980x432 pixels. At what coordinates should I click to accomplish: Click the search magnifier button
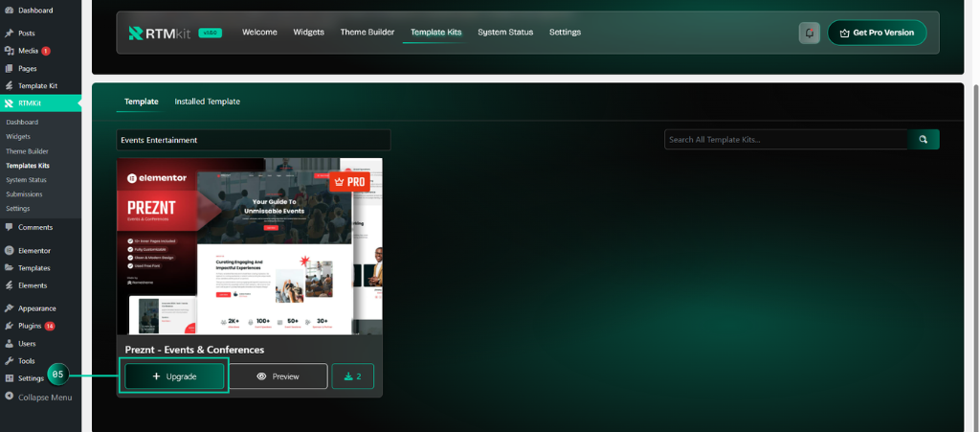pos(924,140)
